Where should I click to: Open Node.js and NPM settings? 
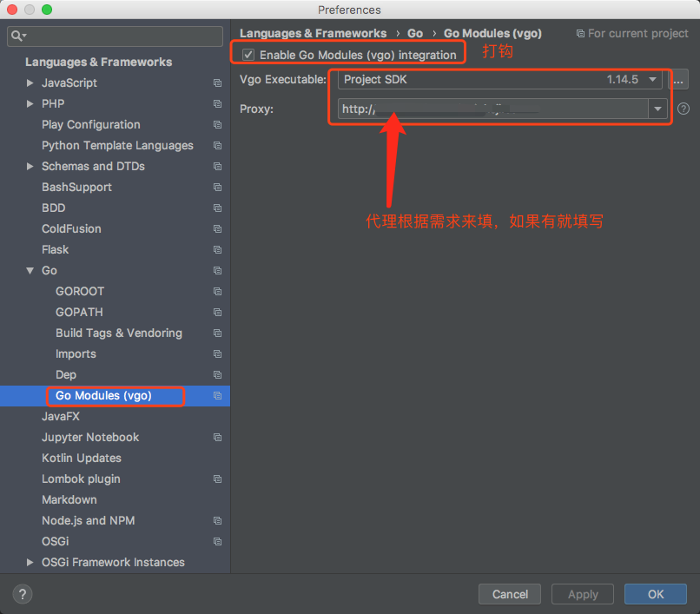pyautogui.click(x=88, y=521)
